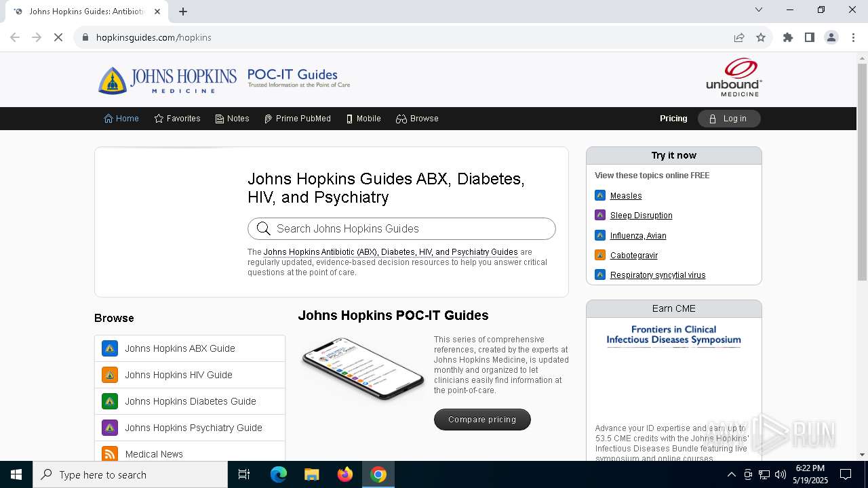This screenshot has height=488, width=868.
Task: Close the Johns Hopkins Guides tab
Action: click(x=157, y=11)
